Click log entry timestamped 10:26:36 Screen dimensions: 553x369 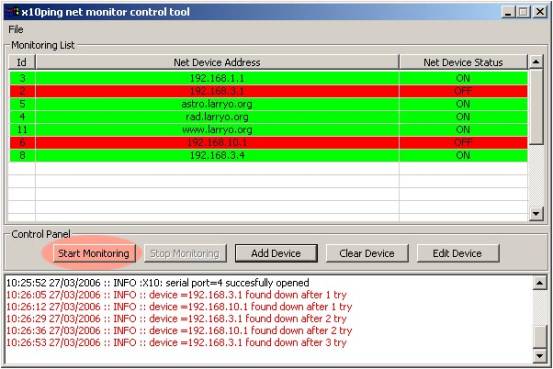coord(179,331)
